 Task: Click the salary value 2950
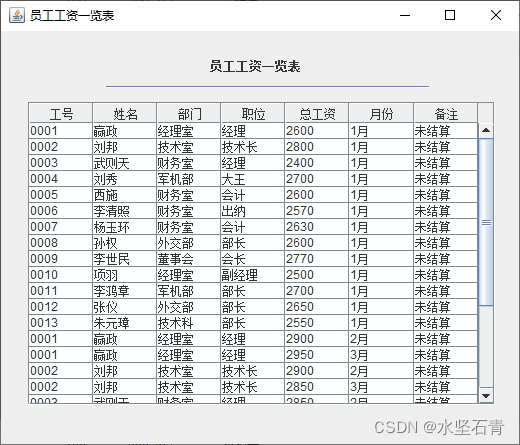click(317, 355)
